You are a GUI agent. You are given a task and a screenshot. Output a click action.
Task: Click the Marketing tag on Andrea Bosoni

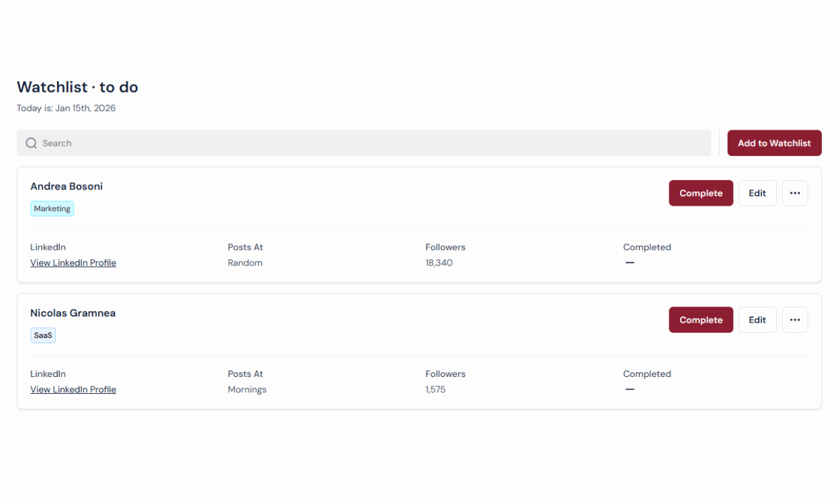52,209
